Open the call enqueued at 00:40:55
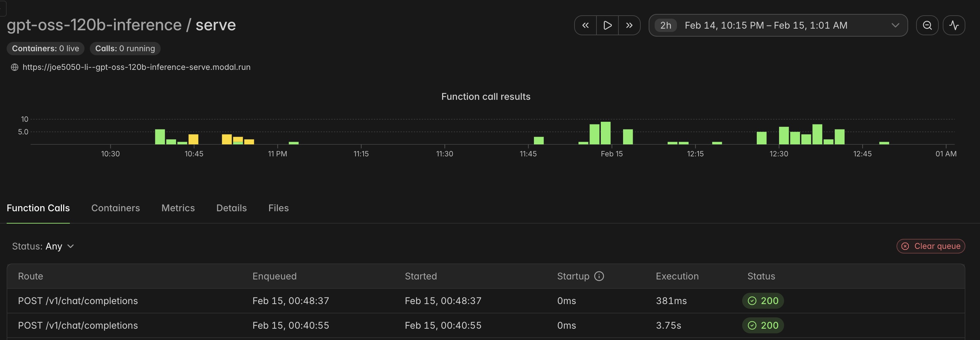This screenshot has width=980, height=340. pyautogui.click(x=486, y=326)
